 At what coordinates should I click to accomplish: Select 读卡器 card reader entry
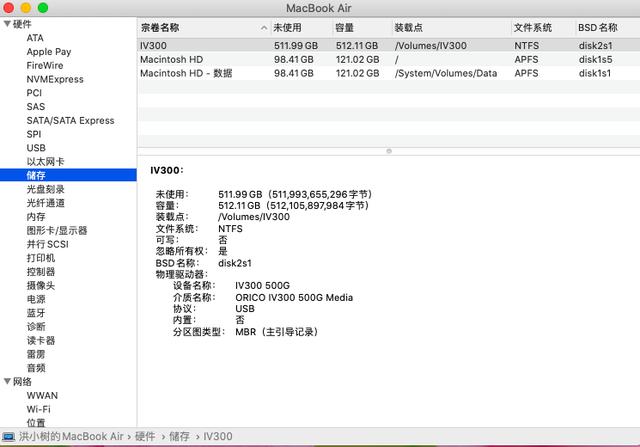point(41,340)
